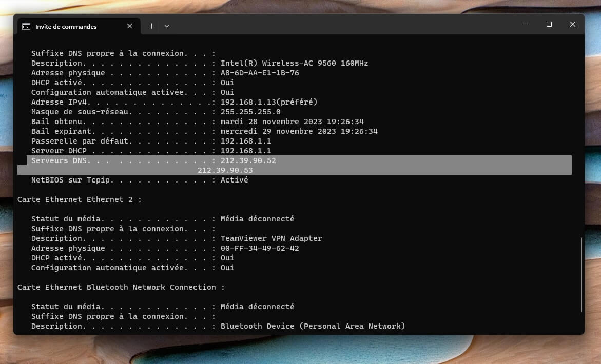This screenshot has width=601, height=364.
Task: Click Média déconnecté under Bluetooth Network Connection
Action: (257, 307)
